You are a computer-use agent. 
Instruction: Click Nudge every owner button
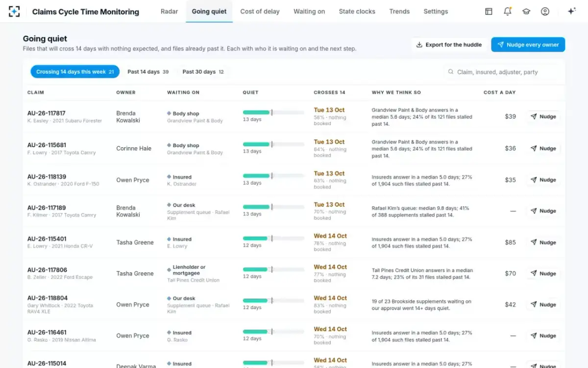click(x=528, y=45)
